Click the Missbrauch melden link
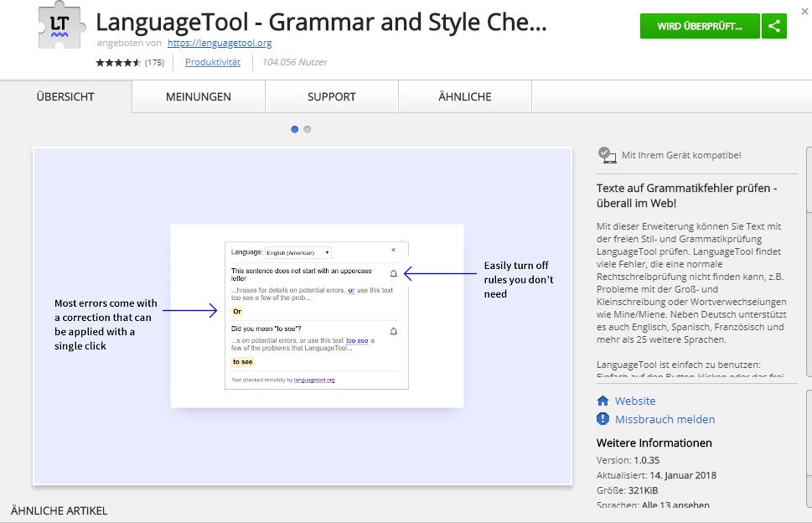 tap(665, 419)
